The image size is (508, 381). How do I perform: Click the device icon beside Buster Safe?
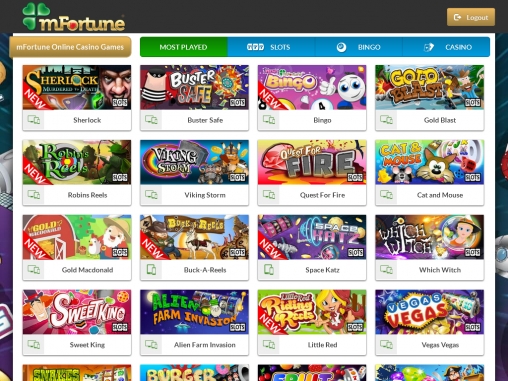151,120
